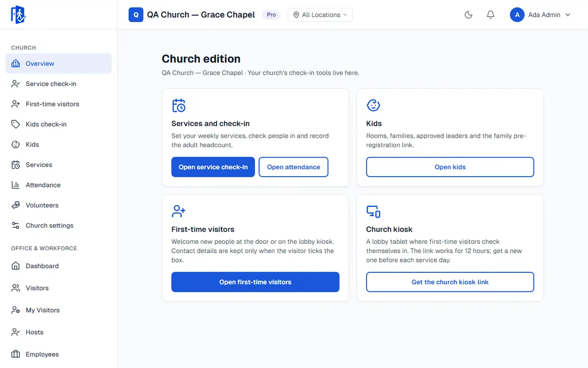Image resolution: width=588 pixels, height=368 pixels.
Task: Click the My Visitors icon in sidebar
Action: [x=16, y=310]
